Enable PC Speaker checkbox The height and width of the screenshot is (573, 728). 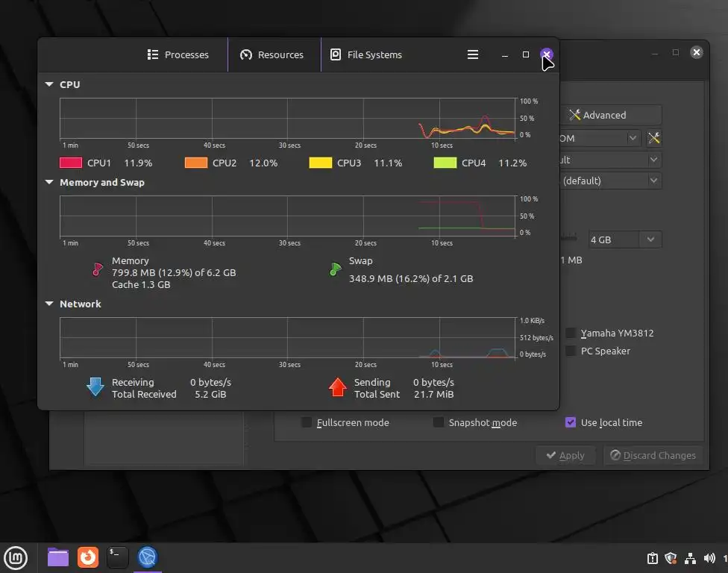point(571,351)
